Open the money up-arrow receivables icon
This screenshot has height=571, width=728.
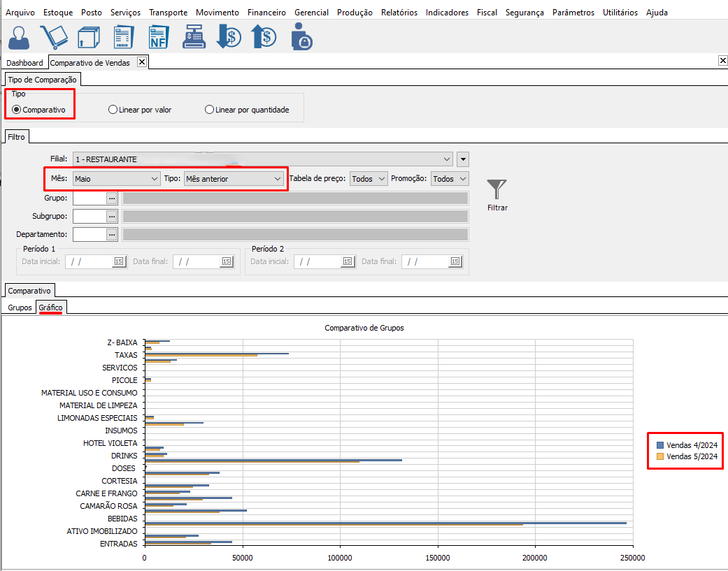264,37
